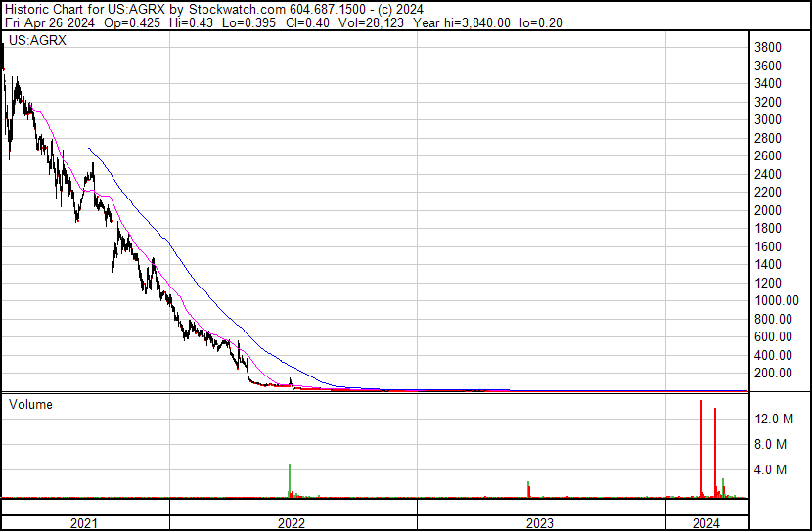Click the tallest red volume spike in 2024
Screen dimensions: 812x531
(x=701, y=445)
